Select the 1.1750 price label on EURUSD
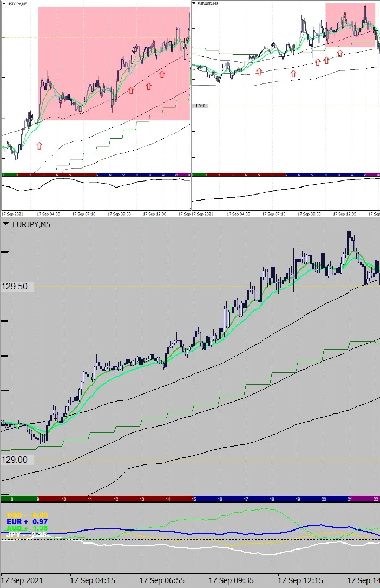The image size is (380, 588). (199, 106)
